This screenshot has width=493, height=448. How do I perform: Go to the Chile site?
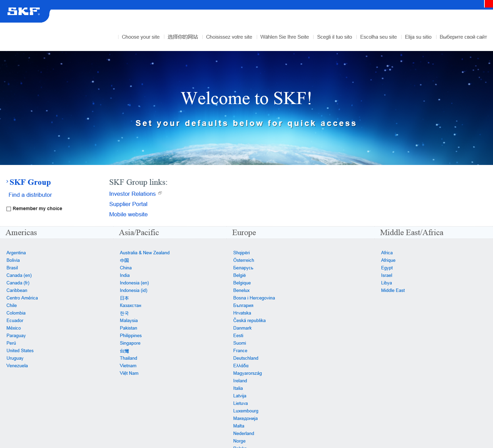pos(12,305)
